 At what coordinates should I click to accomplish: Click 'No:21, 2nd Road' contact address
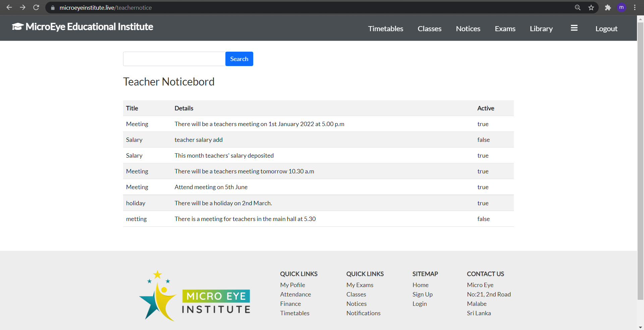(489, 294)
